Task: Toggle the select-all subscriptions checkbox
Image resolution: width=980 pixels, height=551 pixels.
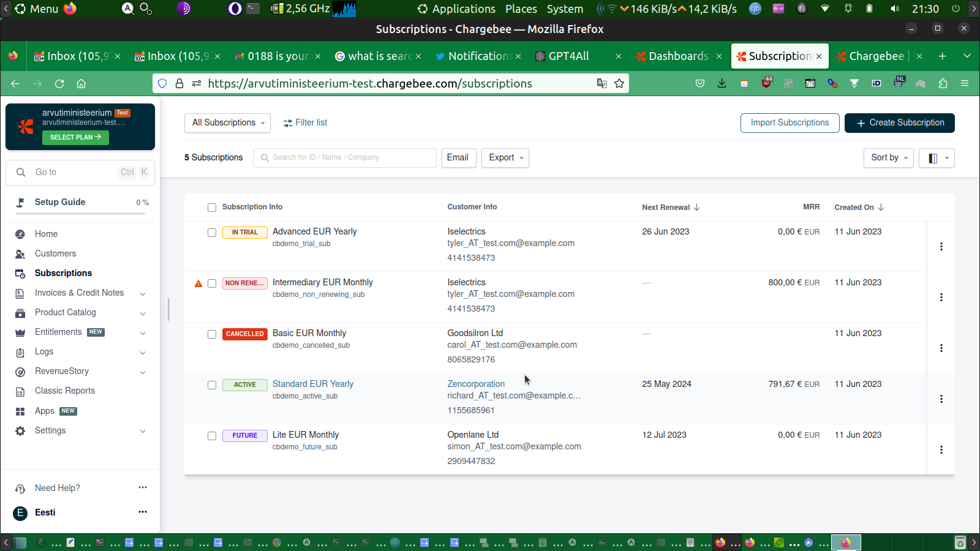Action: coord(212,208)
